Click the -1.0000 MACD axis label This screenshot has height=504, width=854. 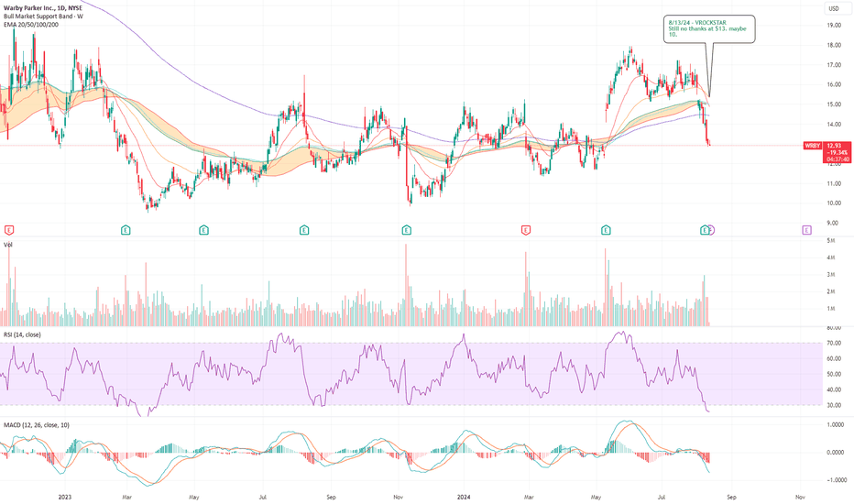click(x=835, y=480)
